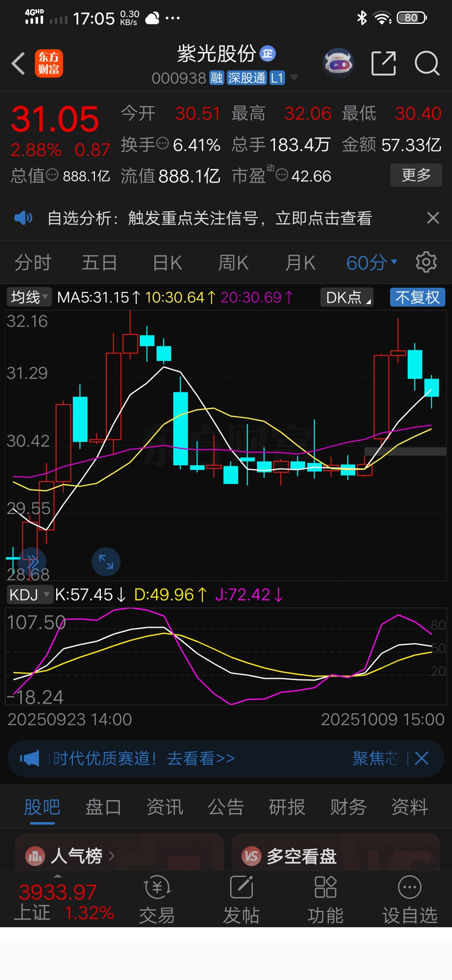Tap the info icon beside 换手
Viewport: 452px width, 980px height.
click(162, 144)
